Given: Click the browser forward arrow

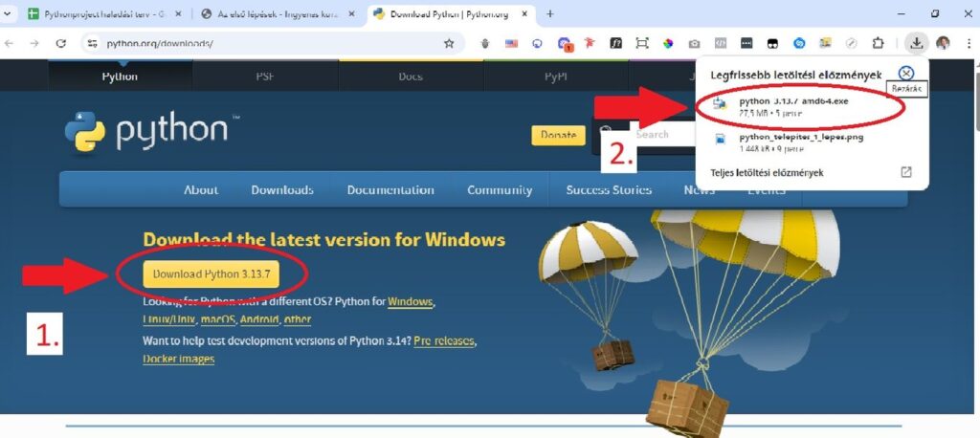Looking at the screenshot, I should (34, 43).
